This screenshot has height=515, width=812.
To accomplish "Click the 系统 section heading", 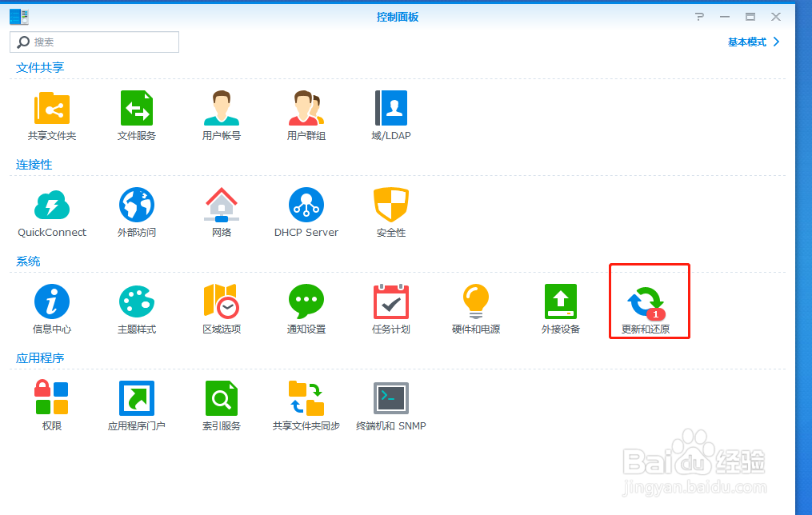I will click(28, 261).
